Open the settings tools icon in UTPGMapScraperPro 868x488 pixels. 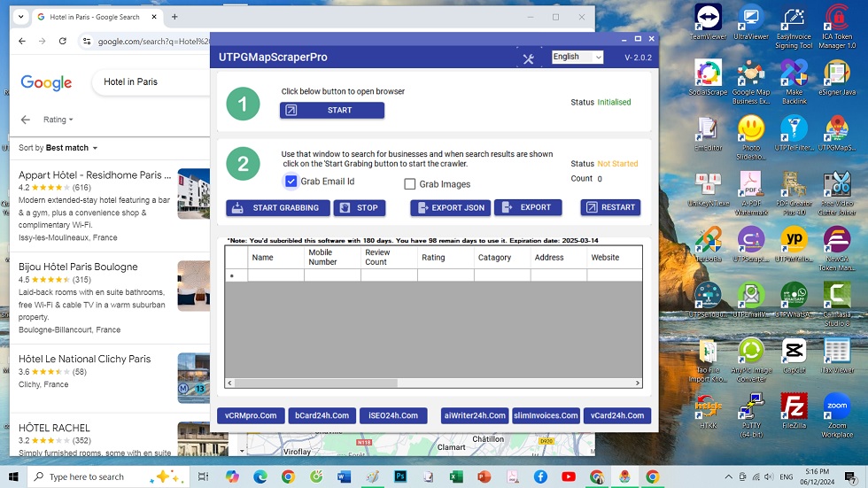coord(529,58)
